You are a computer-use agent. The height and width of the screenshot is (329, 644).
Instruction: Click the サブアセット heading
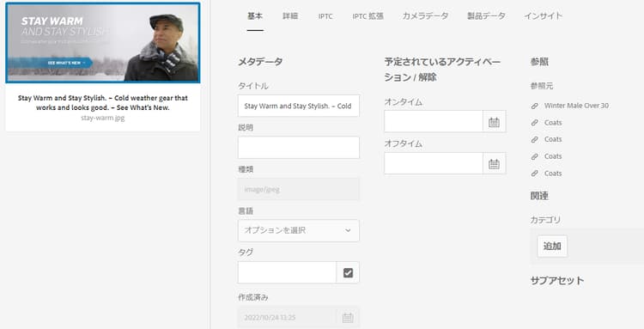tap(557, 281)
